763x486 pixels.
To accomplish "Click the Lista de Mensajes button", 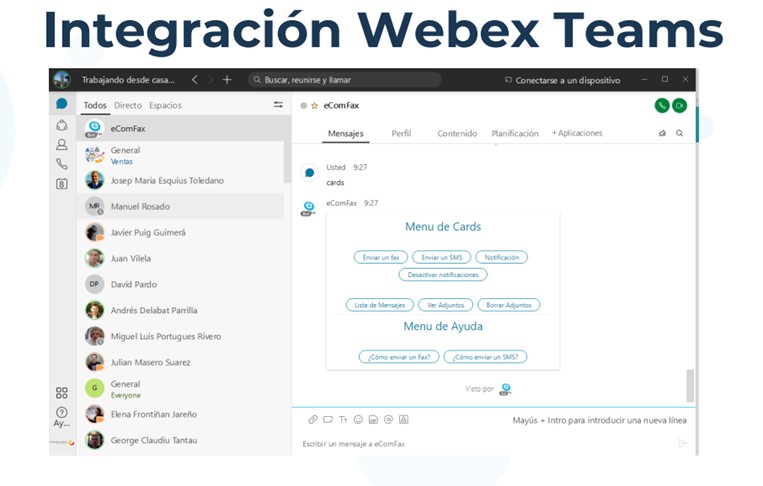I will (380, 305).
